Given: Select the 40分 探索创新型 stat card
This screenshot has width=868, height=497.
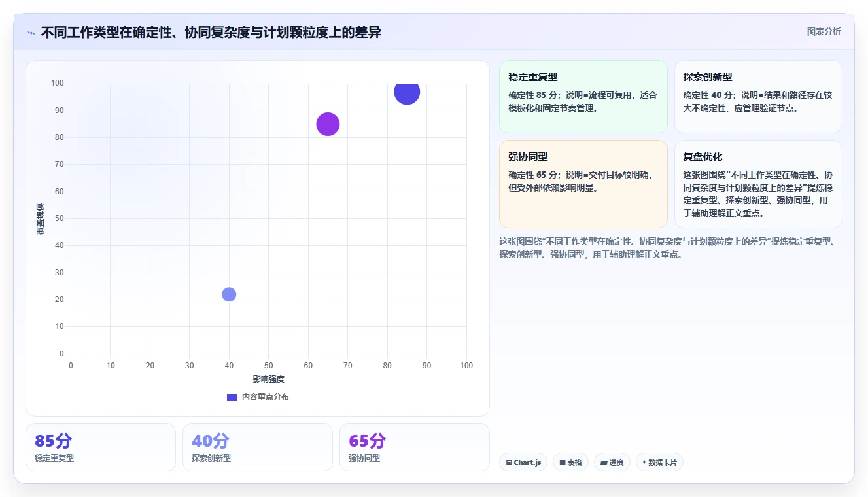Looking at the screenshot, I should [x=257, y=447].
